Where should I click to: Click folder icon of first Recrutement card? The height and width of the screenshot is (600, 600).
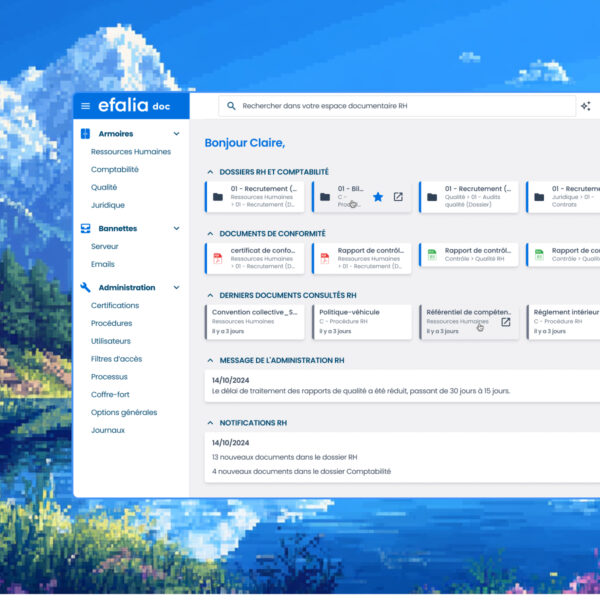(218, 197)
